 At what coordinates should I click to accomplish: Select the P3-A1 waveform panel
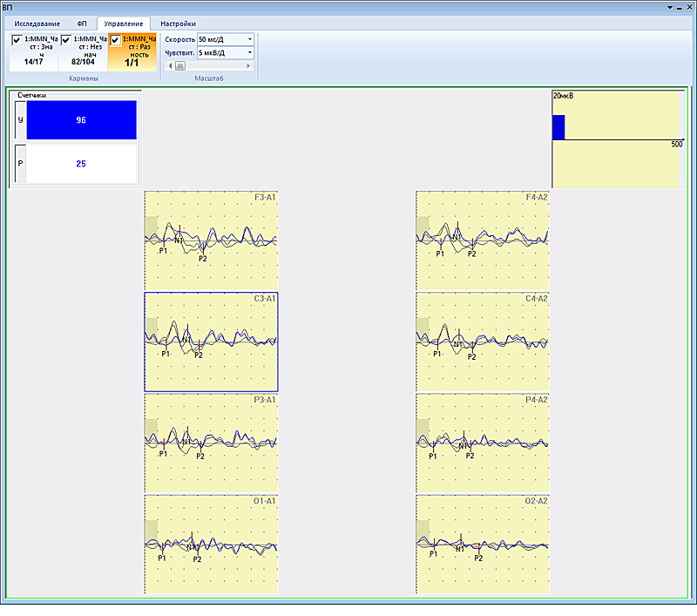(211, 443)
